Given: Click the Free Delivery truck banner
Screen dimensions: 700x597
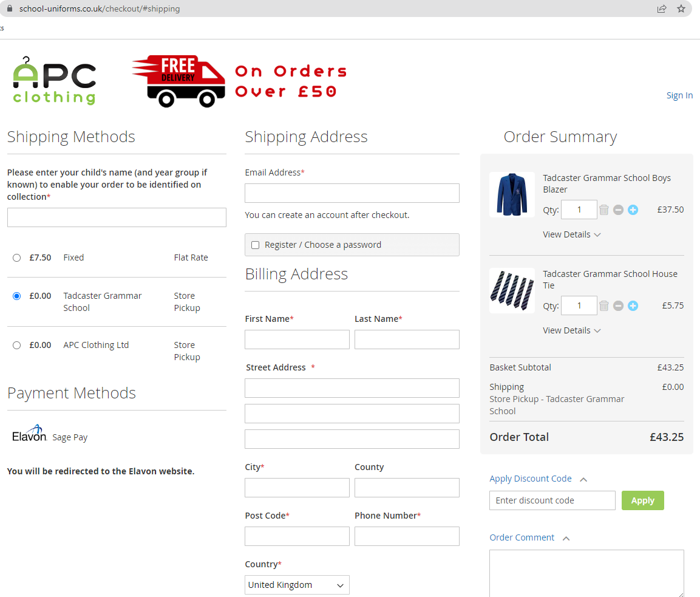Looking at the screenshot, I should click(178, 81).
